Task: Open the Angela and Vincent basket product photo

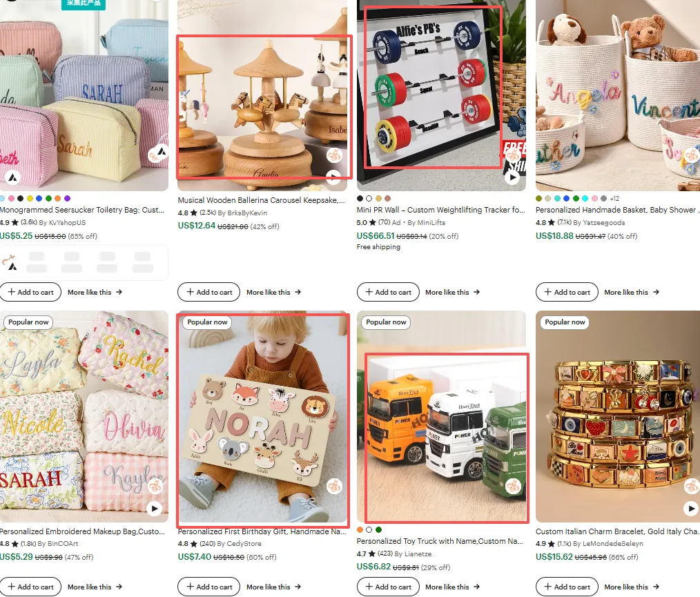Action: [x=618, y=95]
